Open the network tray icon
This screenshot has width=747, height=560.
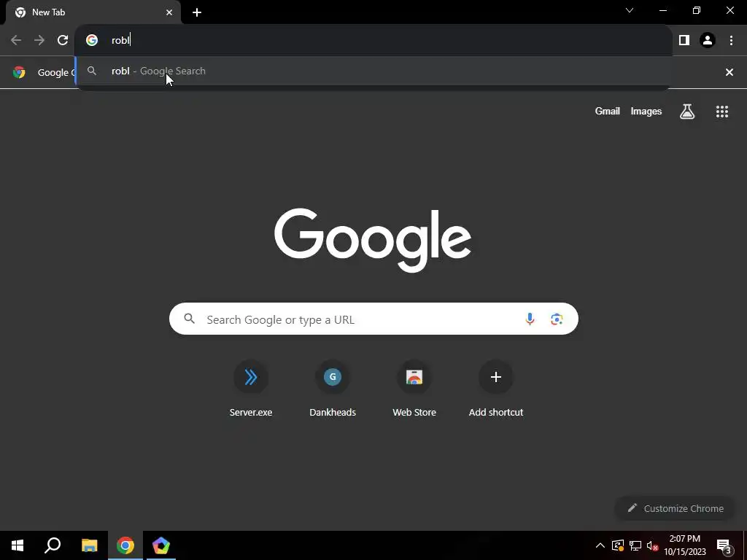click(635, 545)
